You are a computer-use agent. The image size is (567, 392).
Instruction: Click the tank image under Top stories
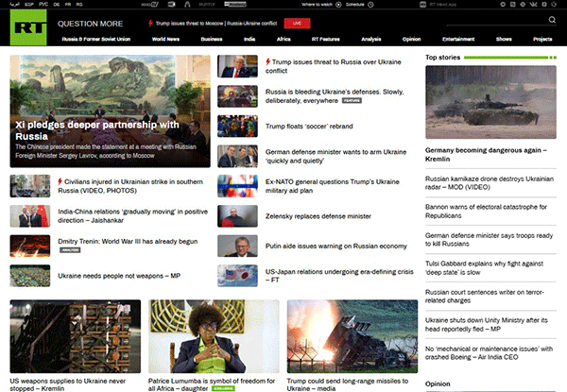click(490, 102)
